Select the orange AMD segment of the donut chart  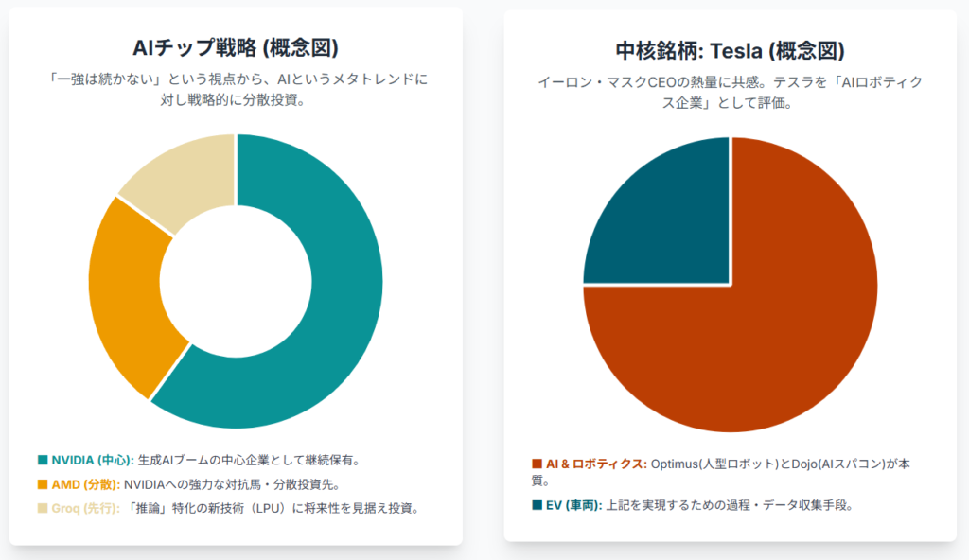pos(128,293)
